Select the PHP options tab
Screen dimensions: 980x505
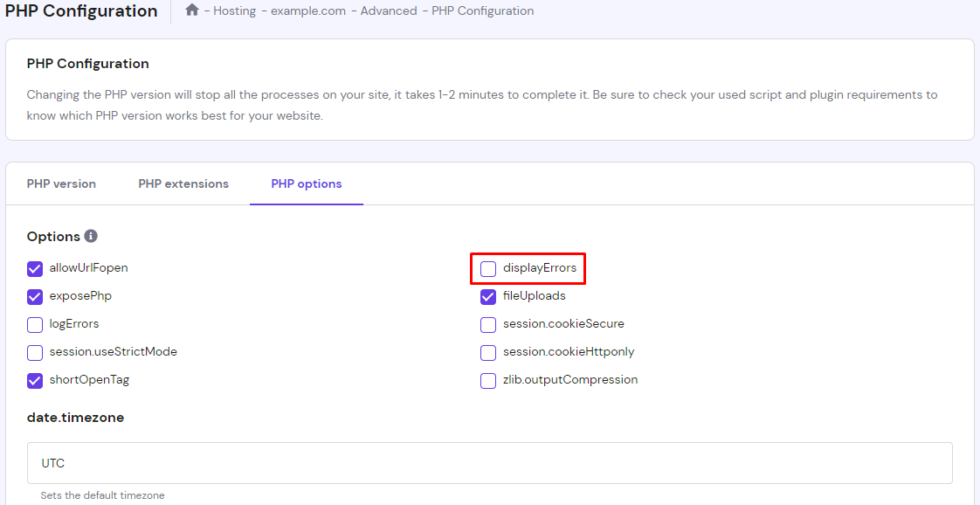(306, 183)
